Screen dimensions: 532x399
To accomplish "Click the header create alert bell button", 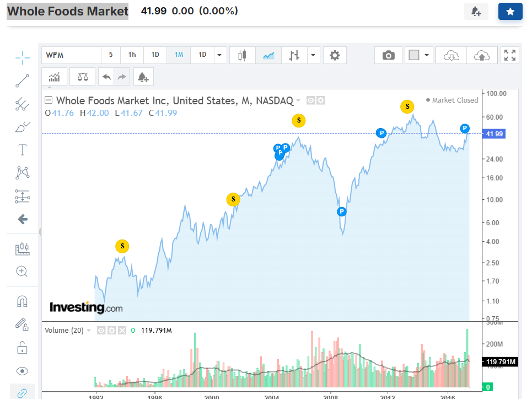I will (476, 12).
